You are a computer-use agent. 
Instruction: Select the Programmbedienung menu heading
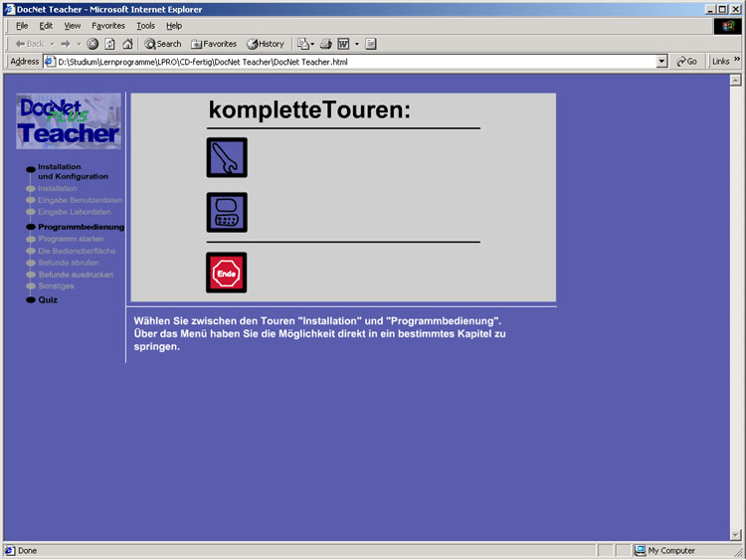tap(81, 227)
